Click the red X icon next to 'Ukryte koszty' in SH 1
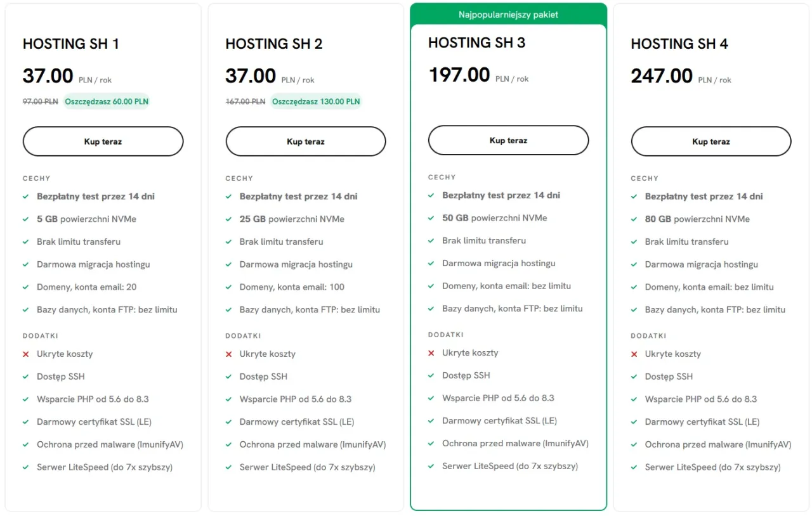Image resolution: width=812 pixels, height=516 pixels. 25,354
